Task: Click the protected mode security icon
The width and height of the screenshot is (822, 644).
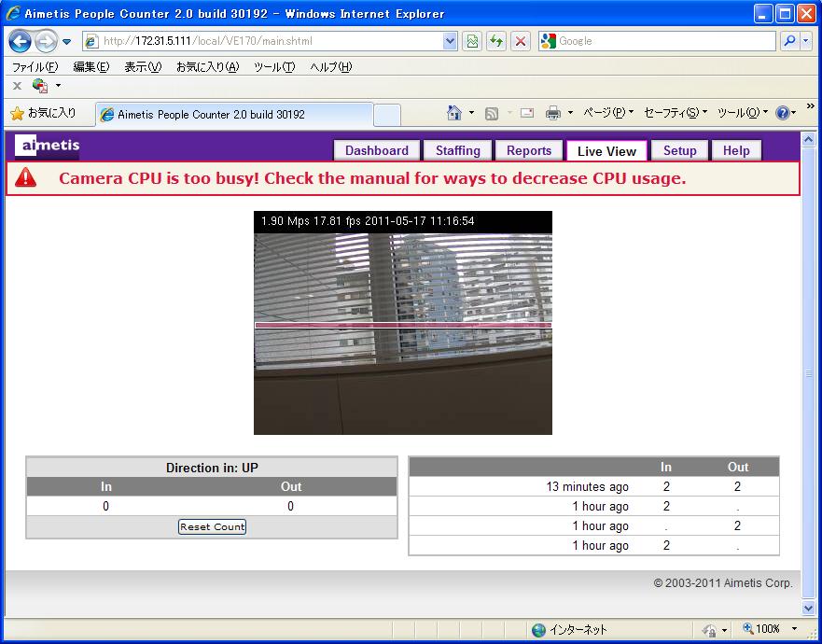Action: [x=709, y=630]
